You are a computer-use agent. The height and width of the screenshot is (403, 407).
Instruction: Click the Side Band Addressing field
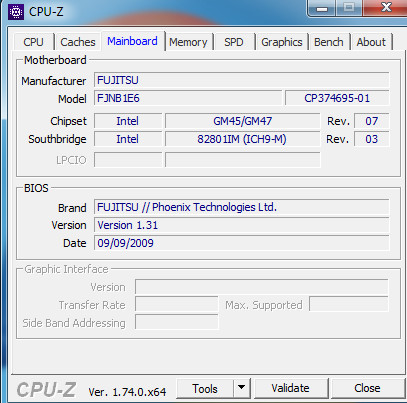click(177, 322)
